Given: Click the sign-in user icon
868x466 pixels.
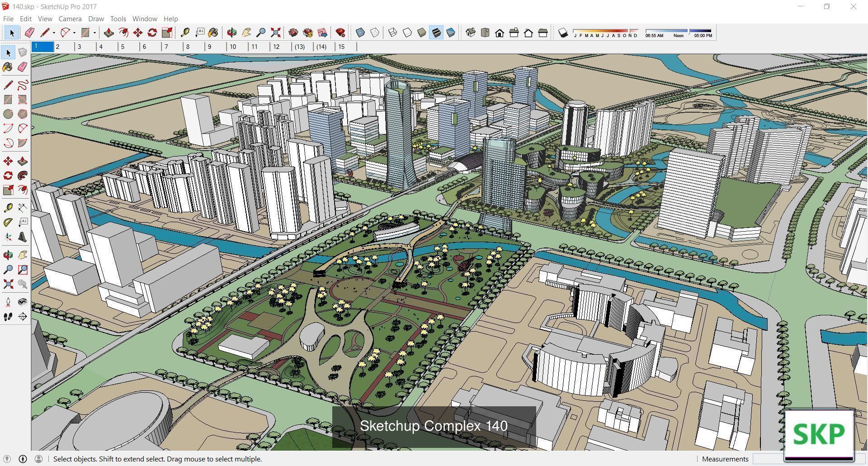Looking at the screenshot, I should tap(39, 459).
